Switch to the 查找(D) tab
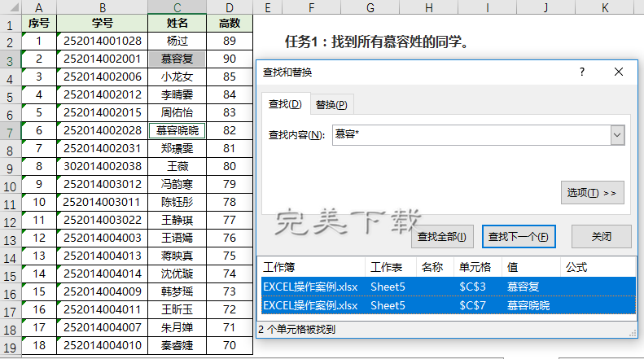The height and width of the screenshot is (359, 644). coord(286,104)
